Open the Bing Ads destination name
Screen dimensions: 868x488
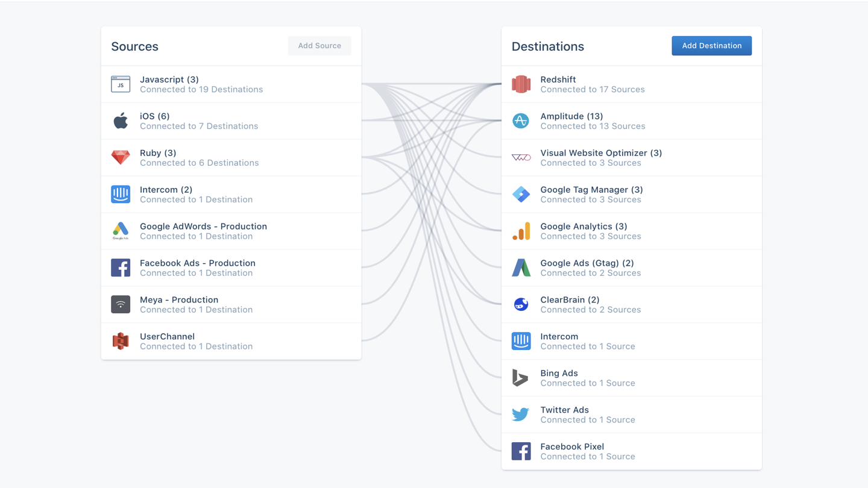click(x=559, y=374)
